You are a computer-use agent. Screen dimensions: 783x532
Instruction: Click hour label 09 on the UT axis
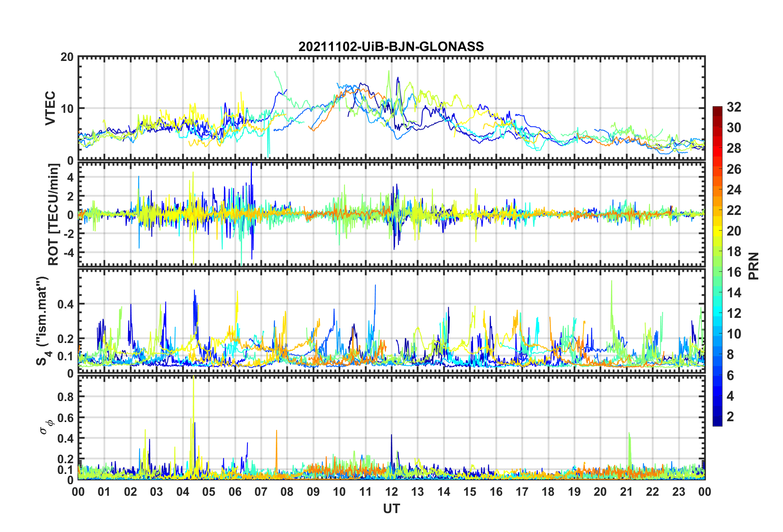click(313, 492)
